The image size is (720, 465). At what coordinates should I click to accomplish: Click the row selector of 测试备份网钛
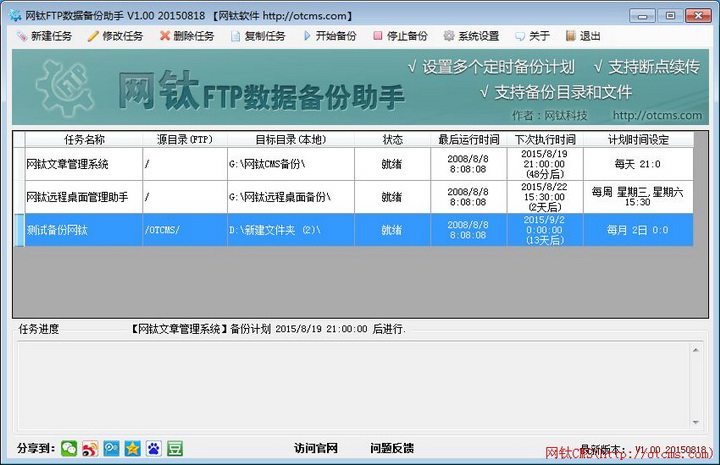[x=19, y=230]
